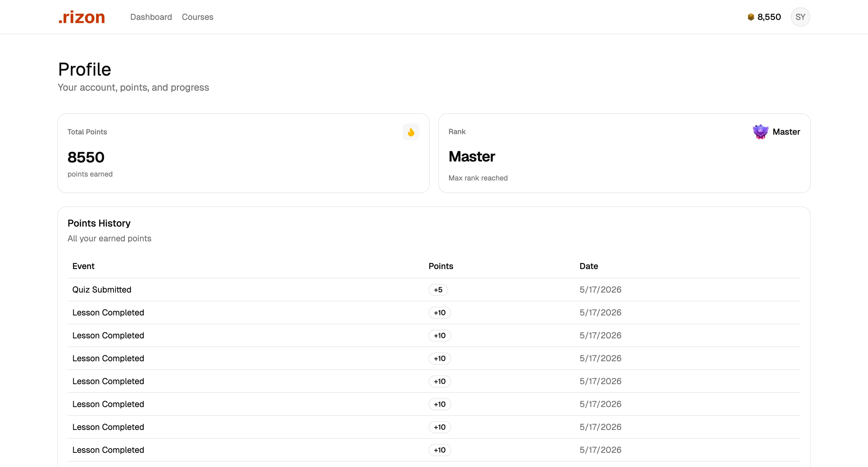Viewport: 868px width, 467px height.
Task: Click the Event column header
Action: [x=83, y=266]
